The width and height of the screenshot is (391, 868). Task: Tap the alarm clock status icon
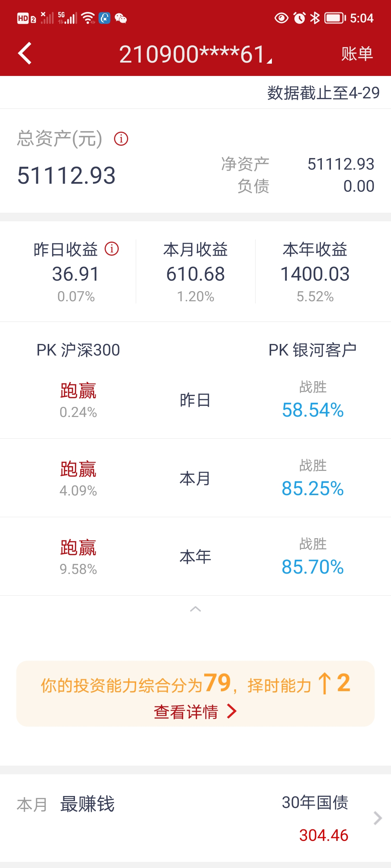tap(299, 18)
